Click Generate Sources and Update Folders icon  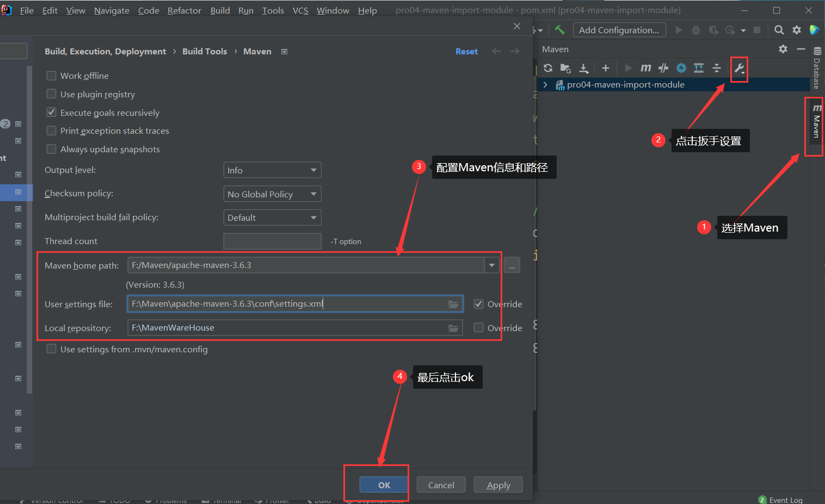point(566,68)
